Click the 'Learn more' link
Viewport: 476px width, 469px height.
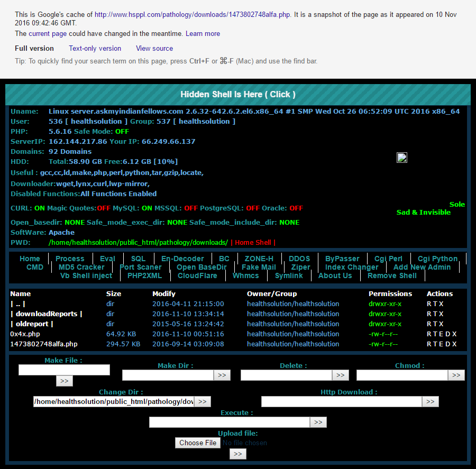(x=203, y=34)
